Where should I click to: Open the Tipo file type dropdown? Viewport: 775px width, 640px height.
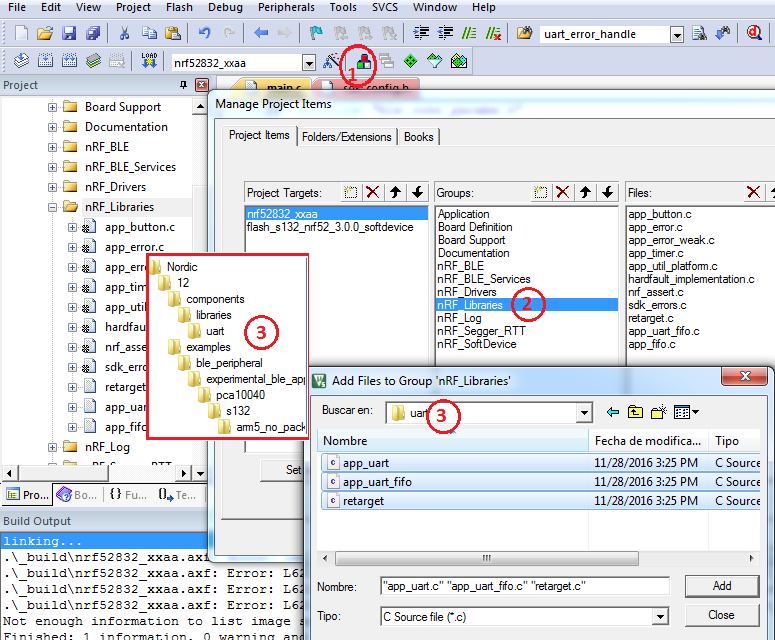click(660, 617)
